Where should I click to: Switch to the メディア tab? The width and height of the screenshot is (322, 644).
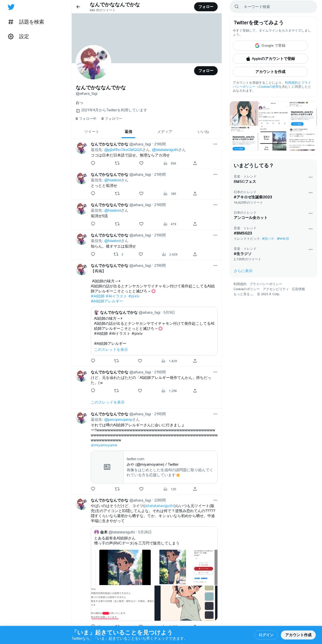(165, 132)
